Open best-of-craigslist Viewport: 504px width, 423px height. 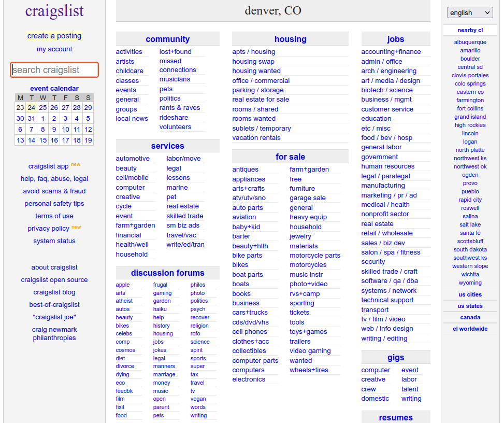[54, 305]
